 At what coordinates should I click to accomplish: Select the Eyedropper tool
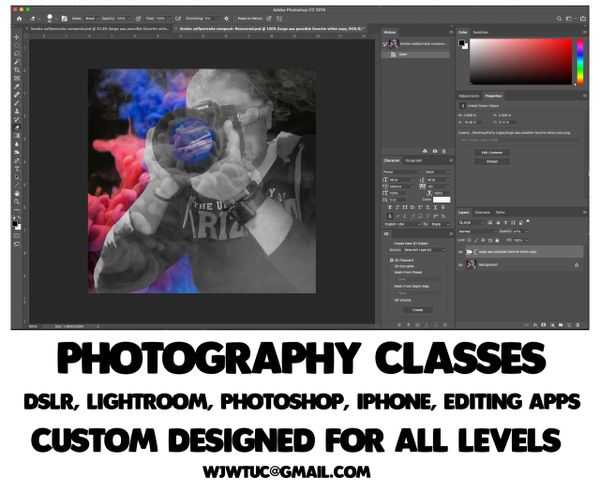(17, 86)
